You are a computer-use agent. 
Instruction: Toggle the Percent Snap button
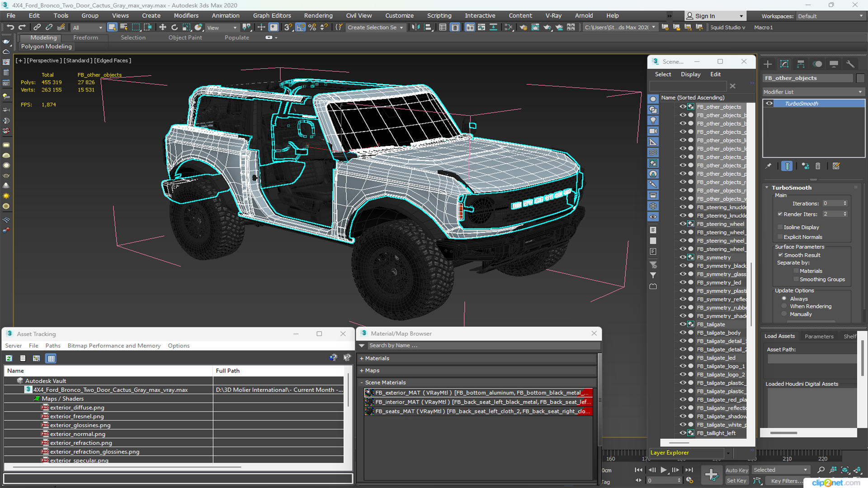(x=312, y=28)
